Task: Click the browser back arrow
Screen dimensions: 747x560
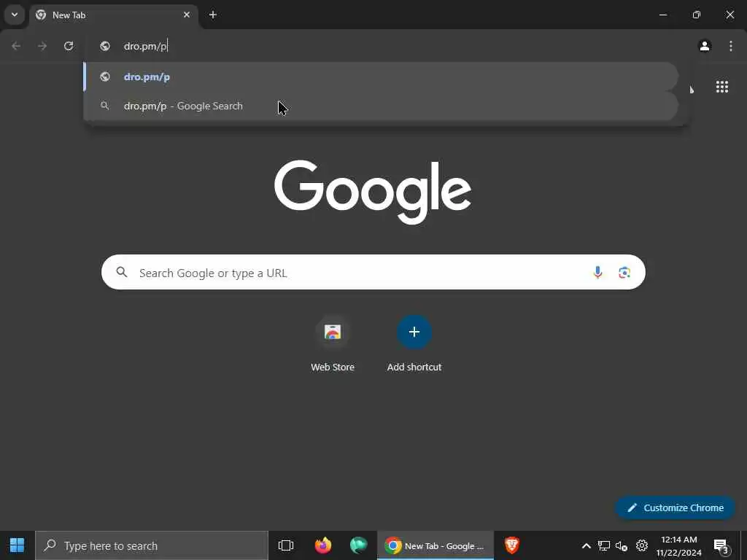Action: point(16,46)
